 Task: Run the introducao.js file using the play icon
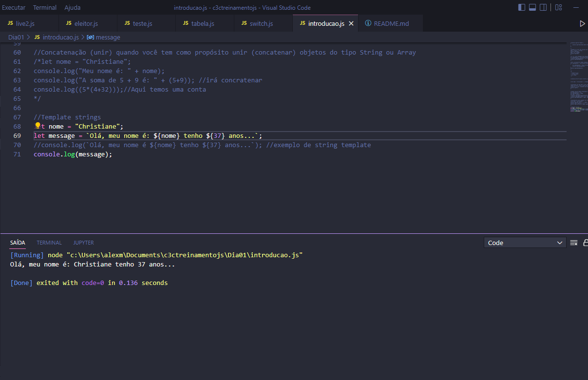point(582,23)
